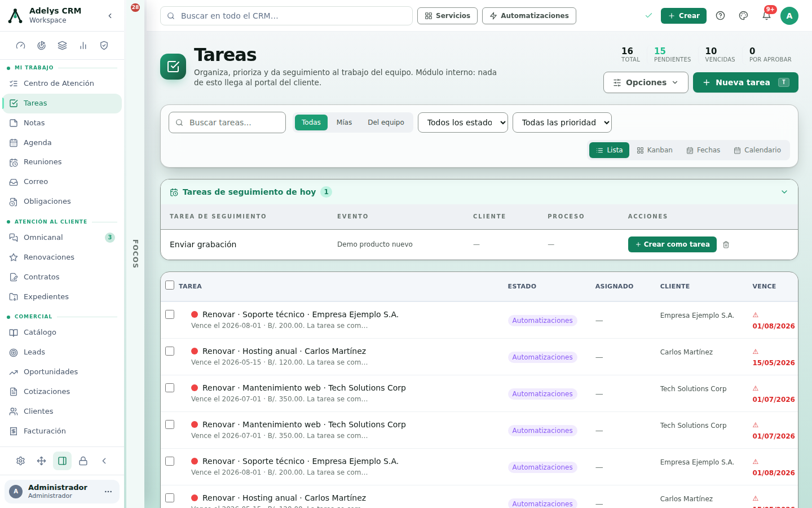Check the first Mantenimiento web task row
This screenshot has height=508, width=812.
point(170,388)
